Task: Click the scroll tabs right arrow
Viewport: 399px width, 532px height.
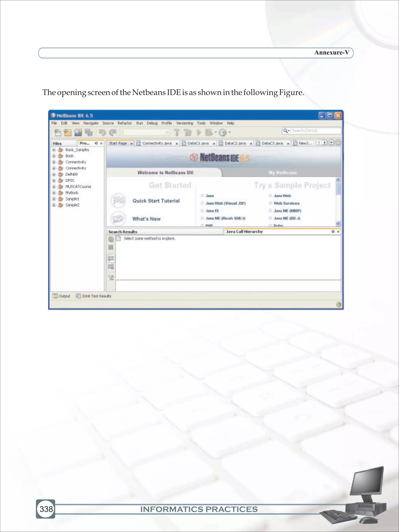Action: click(324, 143)
